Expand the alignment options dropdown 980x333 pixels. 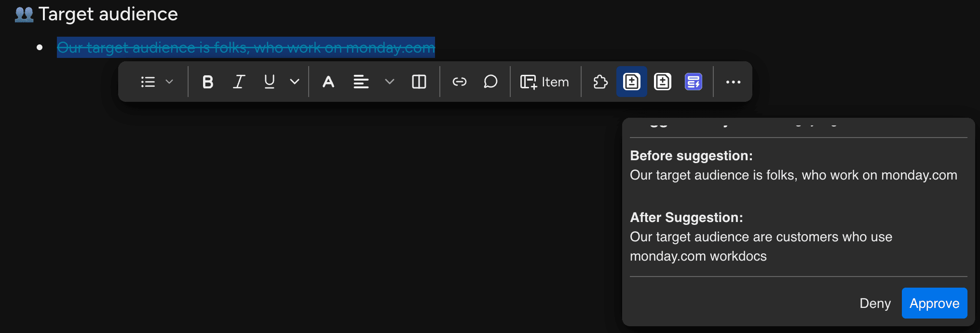point(390,82)
